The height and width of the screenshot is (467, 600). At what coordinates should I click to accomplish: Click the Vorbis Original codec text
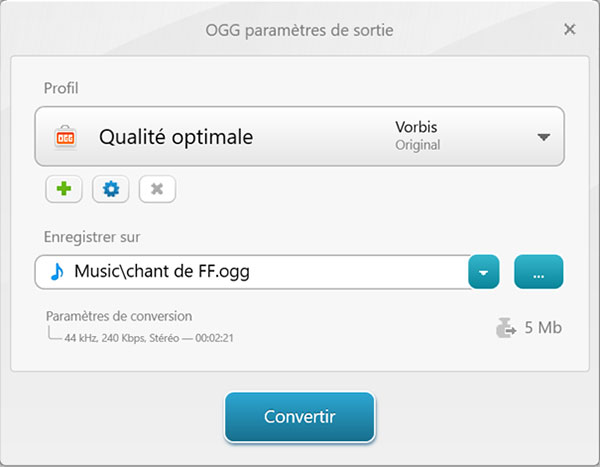(x=417, y=136)
